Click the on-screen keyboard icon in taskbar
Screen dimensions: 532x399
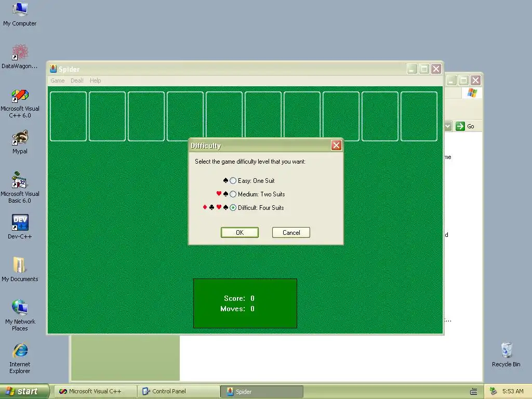tap(474, 392)
